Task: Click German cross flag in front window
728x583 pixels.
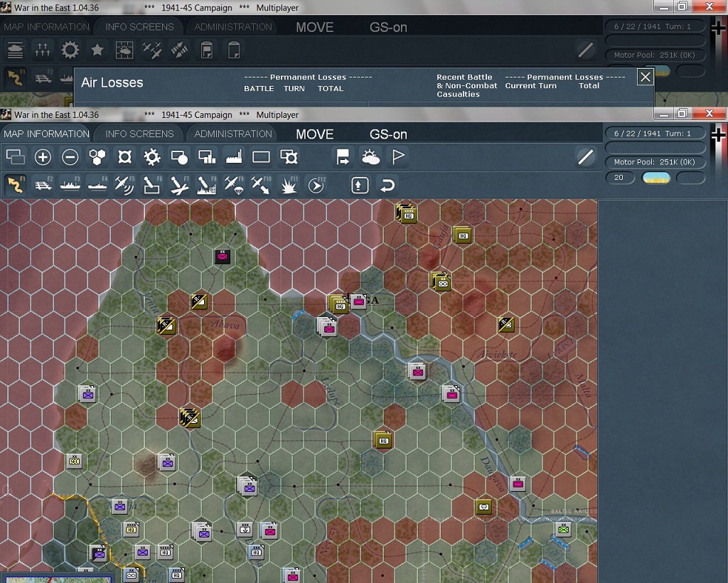Action: (x=718, y=137)
